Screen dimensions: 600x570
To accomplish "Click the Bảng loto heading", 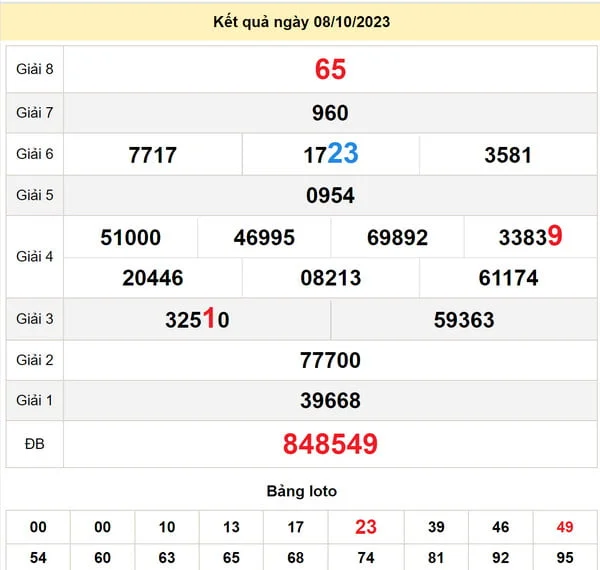I will point(301,491).
